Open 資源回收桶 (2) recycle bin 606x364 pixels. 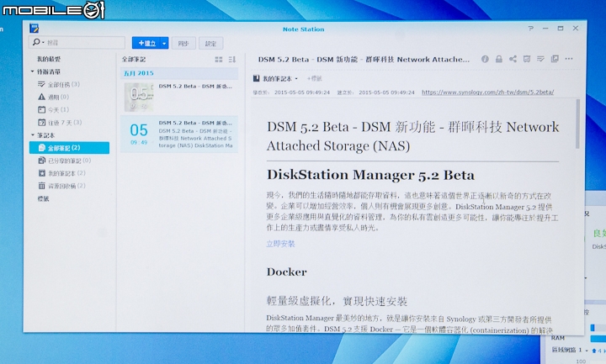(61, 186)
